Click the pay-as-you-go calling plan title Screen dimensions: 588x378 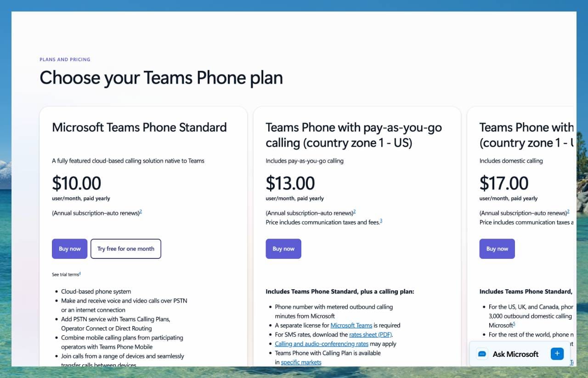[354, 135]
